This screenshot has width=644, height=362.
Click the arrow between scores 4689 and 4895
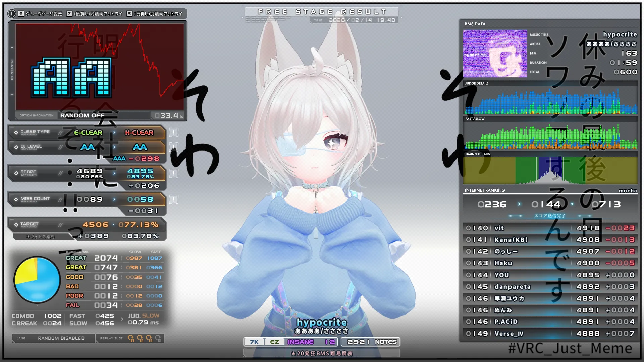114,173
